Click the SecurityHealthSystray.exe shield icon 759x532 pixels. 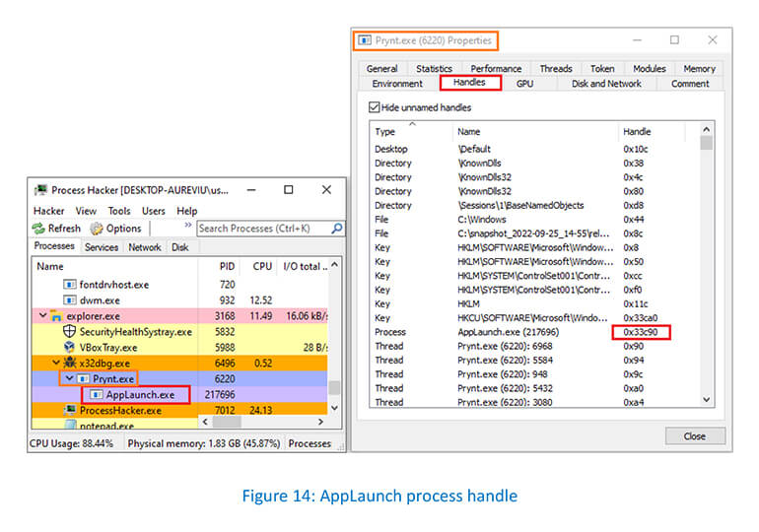pyautogui.click(x=70, y=332)
